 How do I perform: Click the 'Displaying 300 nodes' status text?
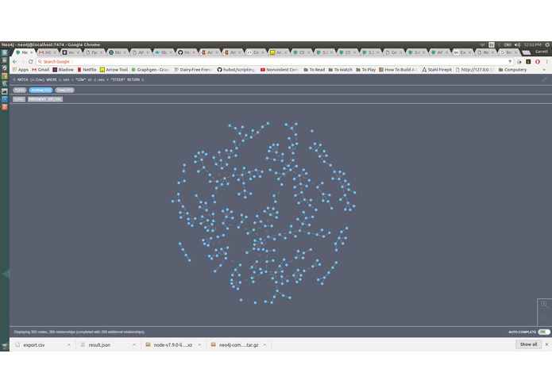point(79,332)
